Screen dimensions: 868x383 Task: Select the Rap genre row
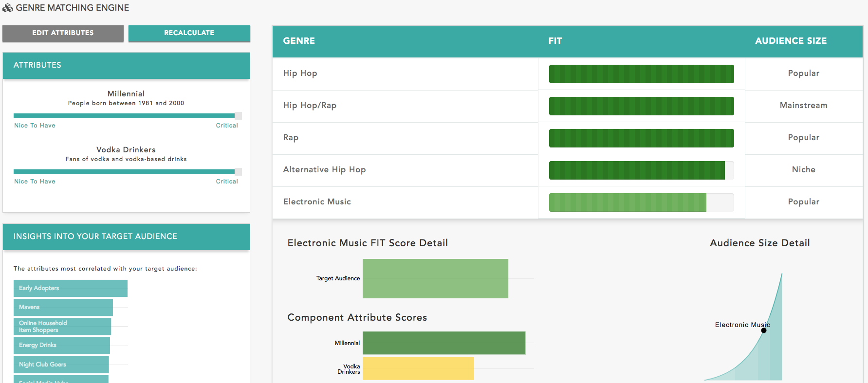568,138
